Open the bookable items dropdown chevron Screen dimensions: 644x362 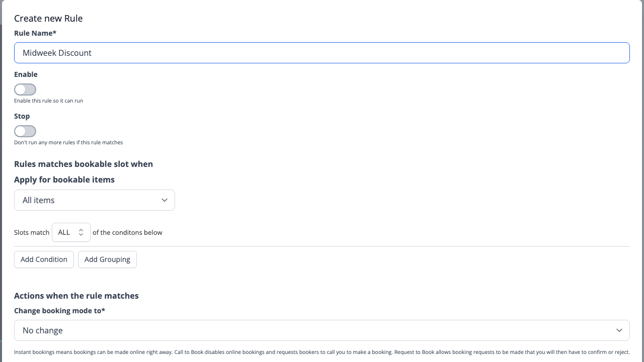(164, 200)
